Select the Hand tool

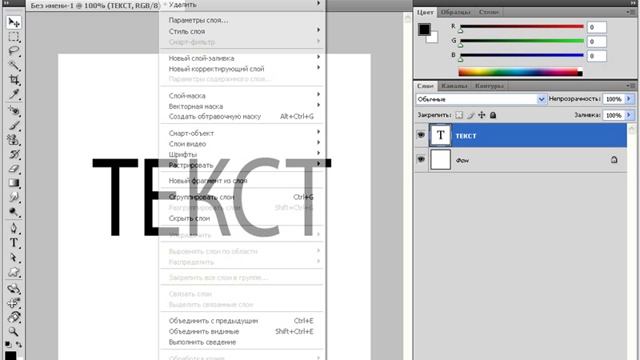(13, 317)
